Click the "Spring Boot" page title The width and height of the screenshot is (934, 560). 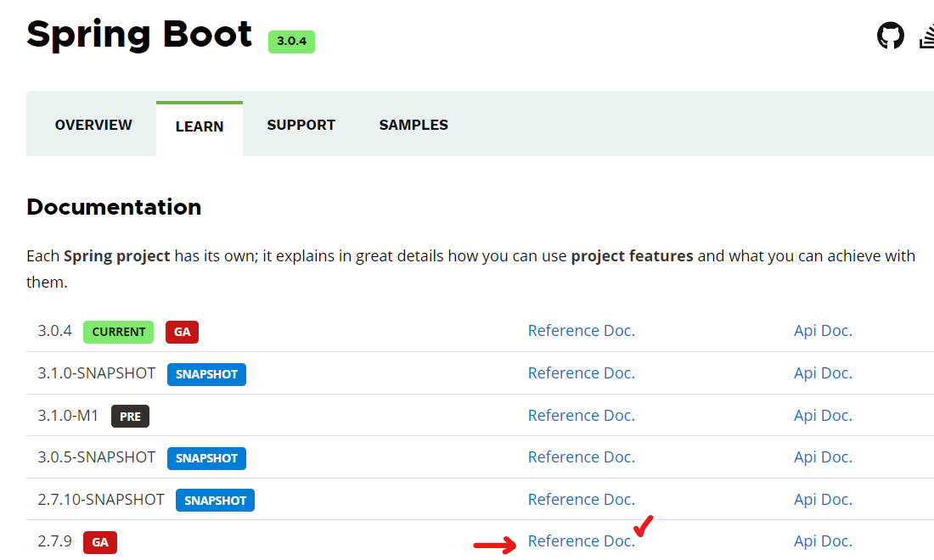[x=139, y=35]
